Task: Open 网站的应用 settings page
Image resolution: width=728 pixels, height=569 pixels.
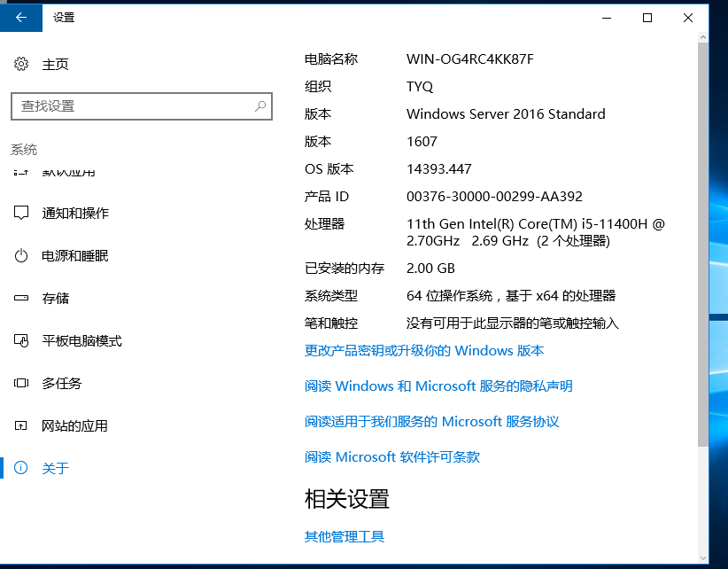Action: [x=74, y=426]
